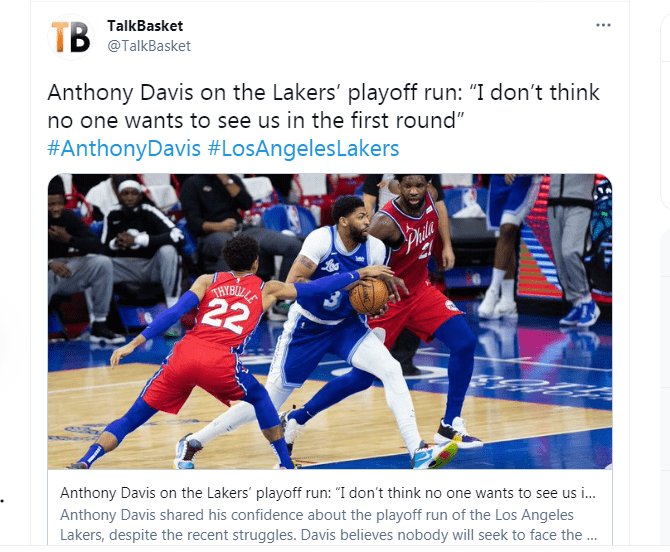Click the TalkBasket TB profile avatar
Viewport: 670px width, 552px height.
[71, 37]
